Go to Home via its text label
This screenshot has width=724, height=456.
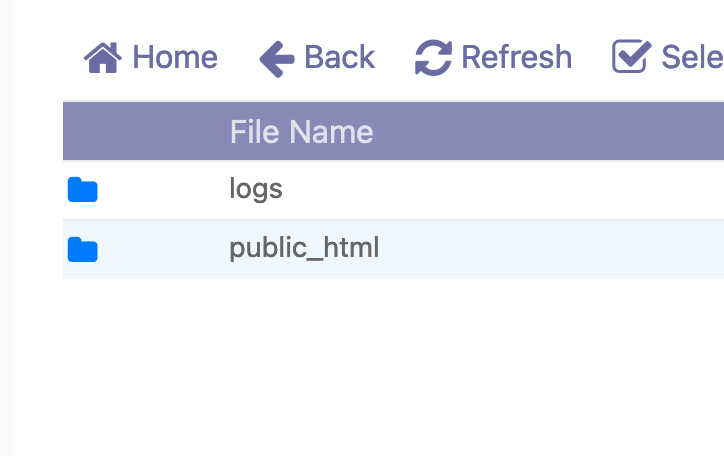[175, 58]
